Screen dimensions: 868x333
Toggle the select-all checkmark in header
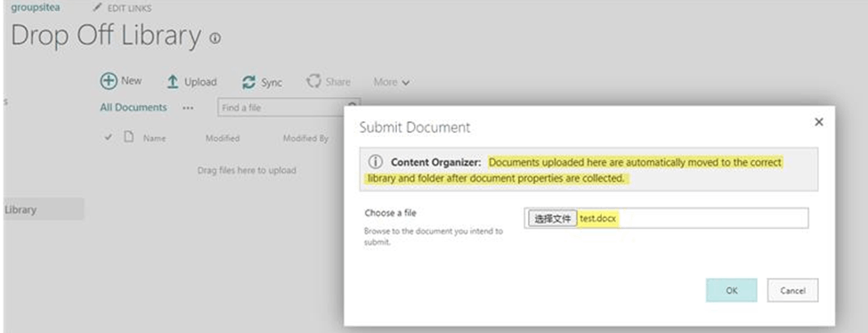[x=109, y=137]
